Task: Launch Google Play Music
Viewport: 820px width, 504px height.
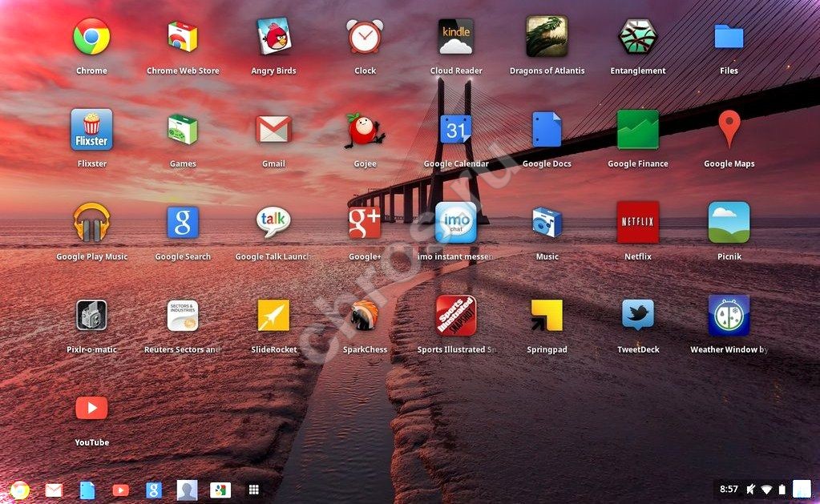Action: 91,223
